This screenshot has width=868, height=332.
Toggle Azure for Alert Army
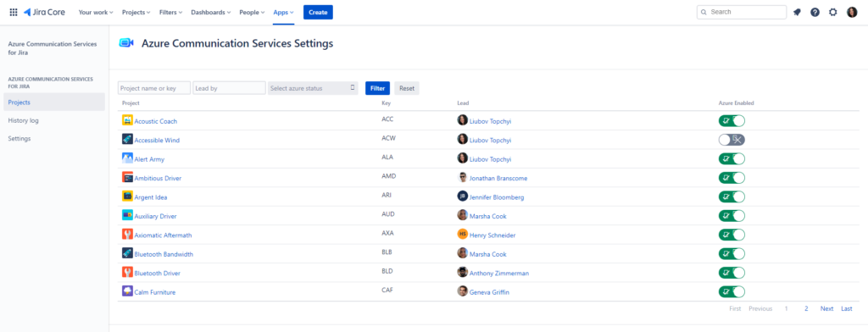pos(732,159)
